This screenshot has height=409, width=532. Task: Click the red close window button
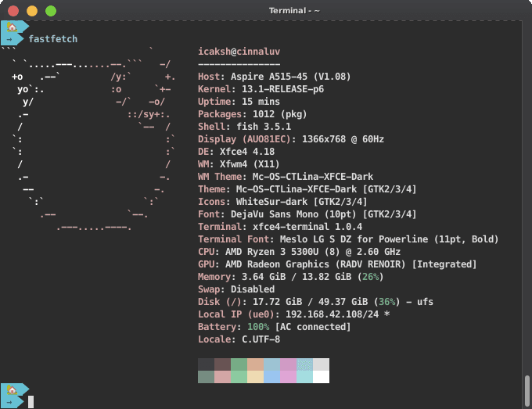point(13,11)
